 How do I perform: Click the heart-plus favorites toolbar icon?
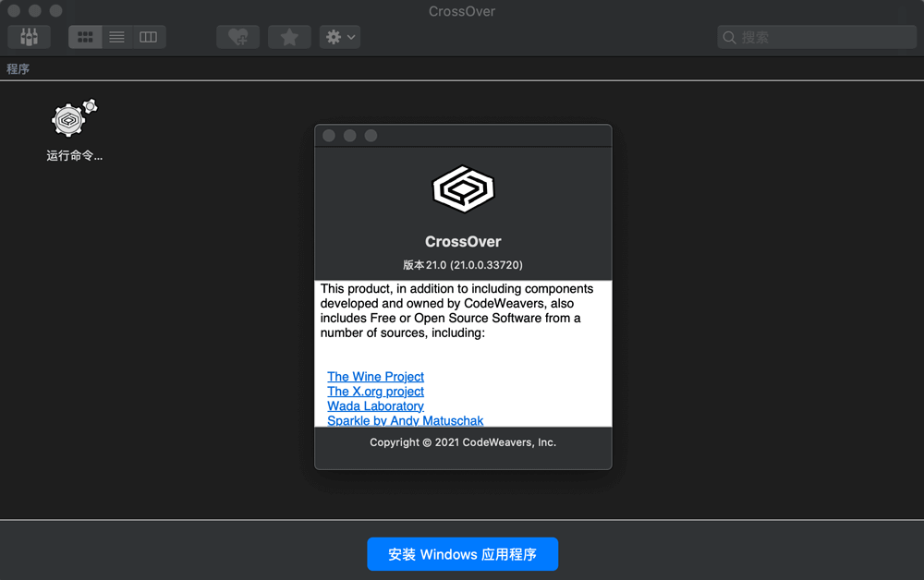[238, 37]
